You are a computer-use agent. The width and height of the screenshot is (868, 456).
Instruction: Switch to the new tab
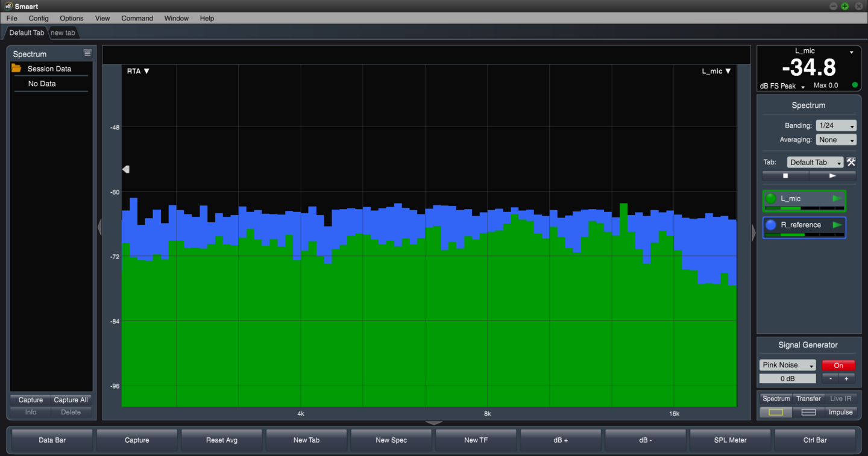point(63,33)
